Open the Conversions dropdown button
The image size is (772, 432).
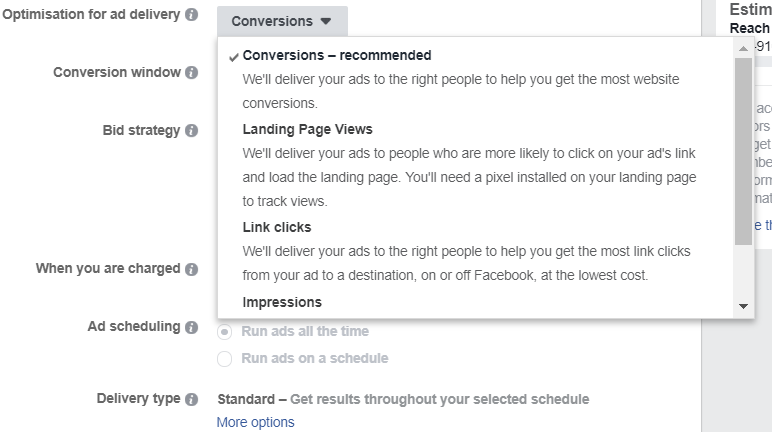coord(282,21)
